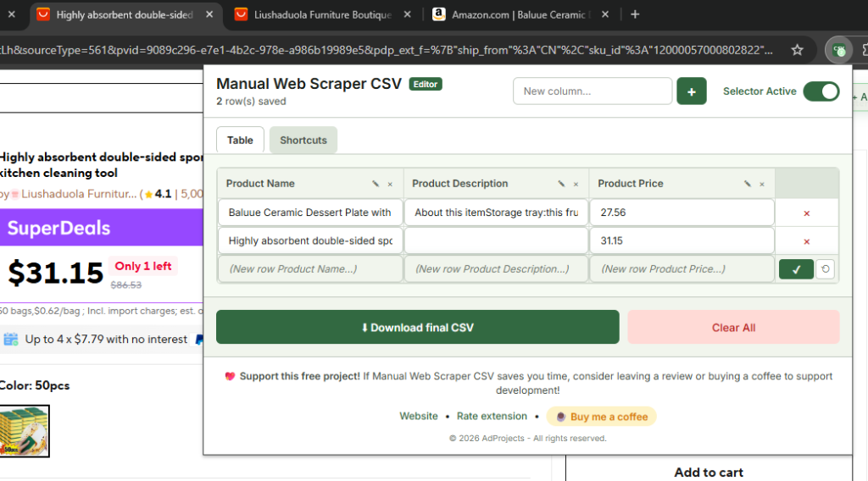Open the Website link
The height and width of the screenshot is (481, 868).
click(419, 417)
